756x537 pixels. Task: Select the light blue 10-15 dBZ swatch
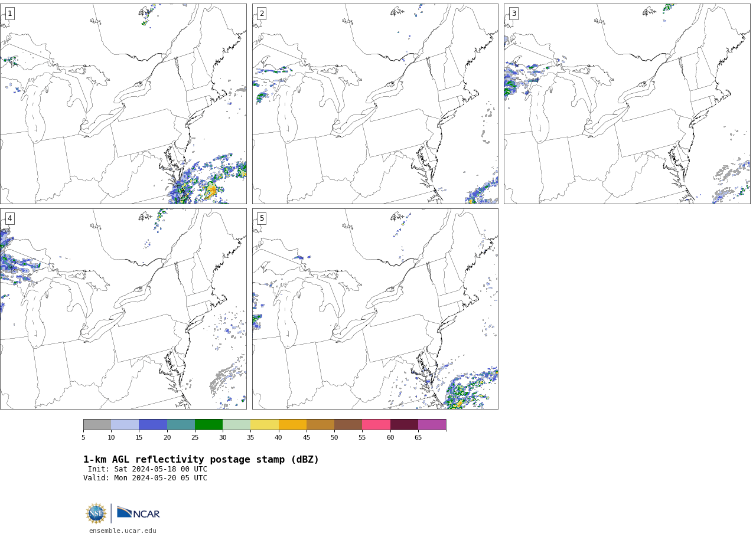pyautogui.click(x=125, y=425)
